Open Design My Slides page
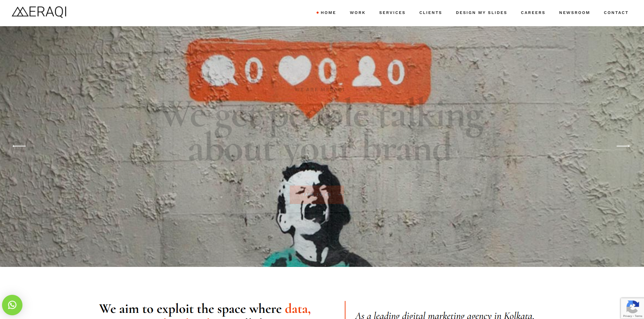 (481, 13)
